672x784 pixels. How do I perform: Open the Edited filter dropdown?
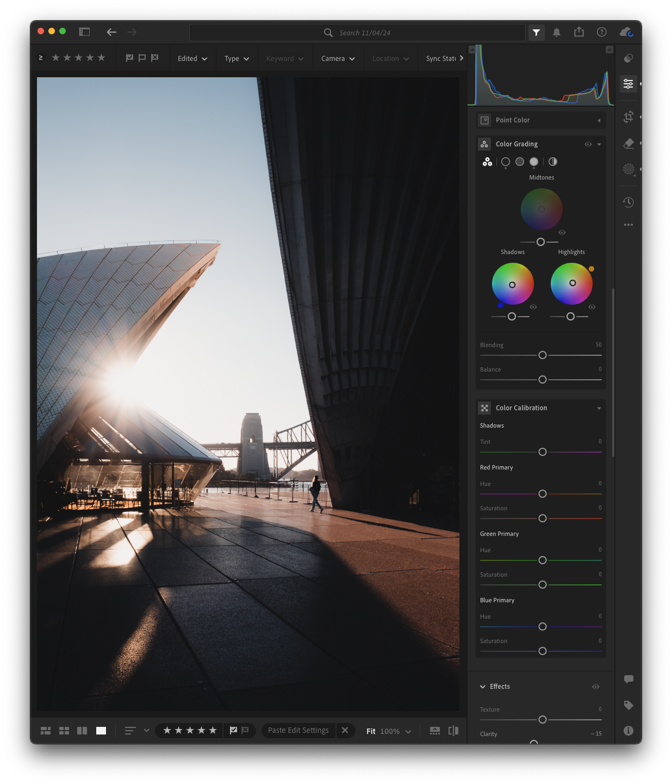[192, 58]
